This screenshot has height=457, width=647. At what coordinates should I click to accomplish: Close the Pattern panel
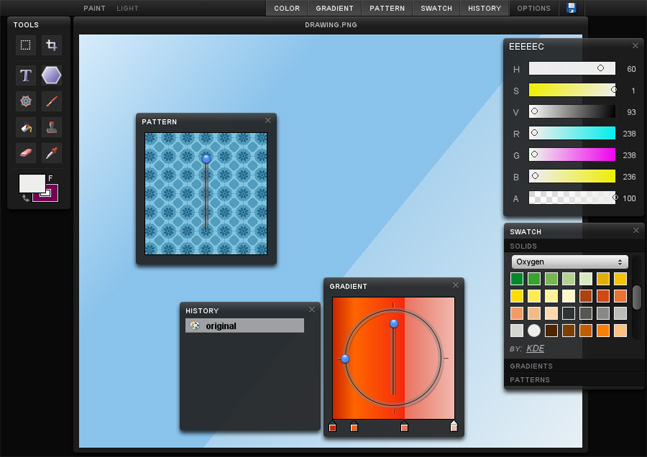pos(268,120)
